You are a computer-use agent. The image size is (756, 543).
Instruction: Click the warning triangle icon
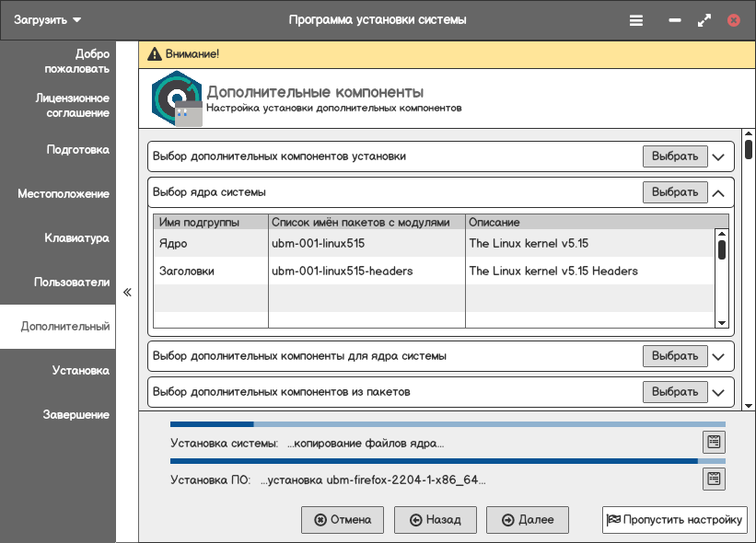click(x=155, y=54)
